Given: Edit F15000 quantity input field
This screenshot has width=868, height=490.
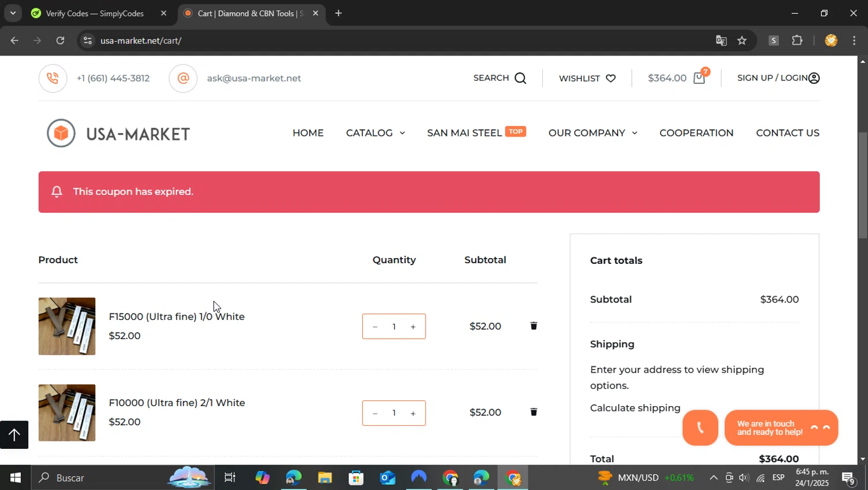Looking at the screenshot, I should pyautogui.click(x=394, y=327).
